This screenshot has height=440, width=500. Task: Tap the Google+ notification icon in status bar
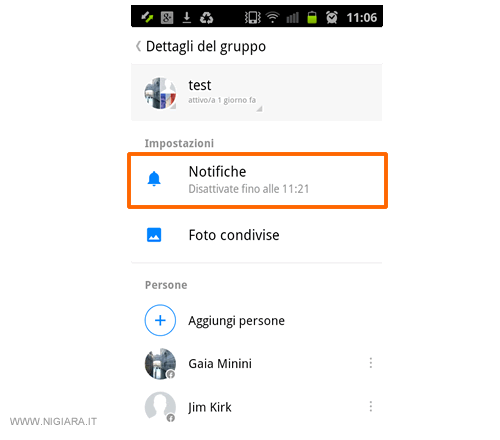pos(167,17)
